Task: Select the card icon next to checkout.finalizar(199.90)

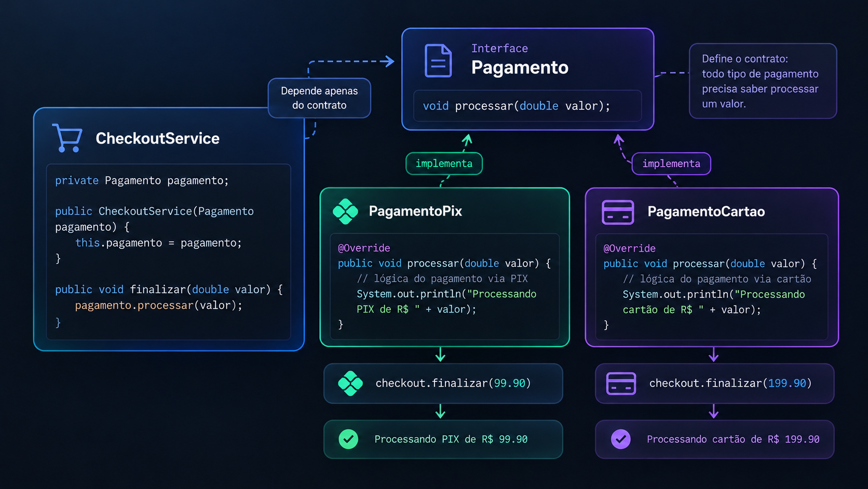Action: (x=621, y=384)
